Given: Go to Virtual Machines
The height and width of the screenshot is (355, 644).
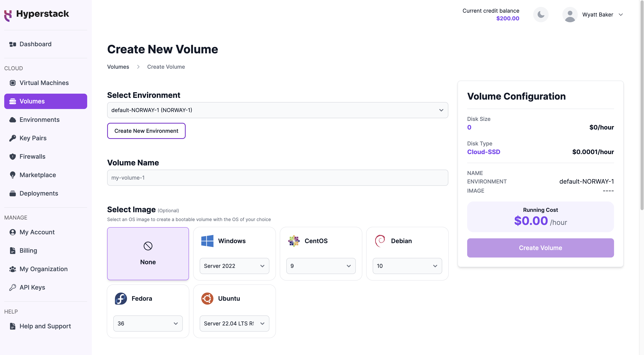Looking at the screenshot, I should point(46,83).
